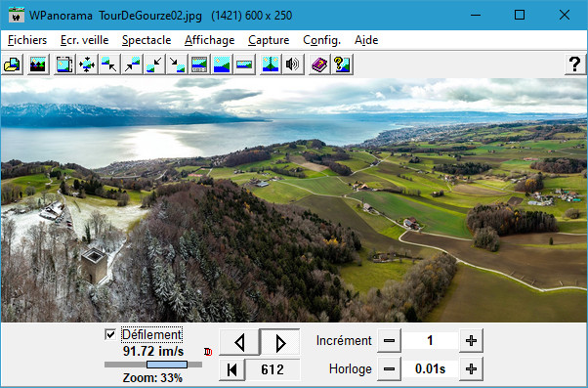Increase Incrément with the plus button
This screenshot has height=388, width=588.
(471, 341)
